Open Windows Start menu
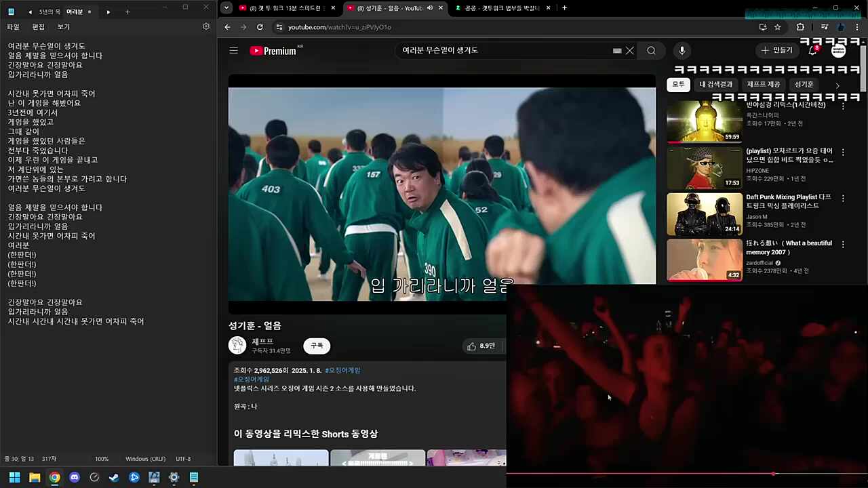This screenshot has width=868, height=488. [x=14, y=477]
